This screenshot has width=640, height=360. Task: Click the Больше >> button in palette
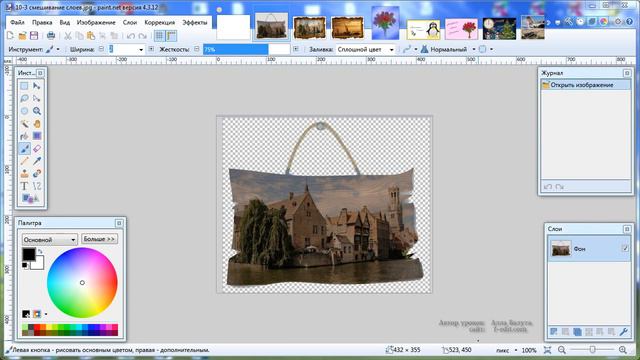pos(99,239)
